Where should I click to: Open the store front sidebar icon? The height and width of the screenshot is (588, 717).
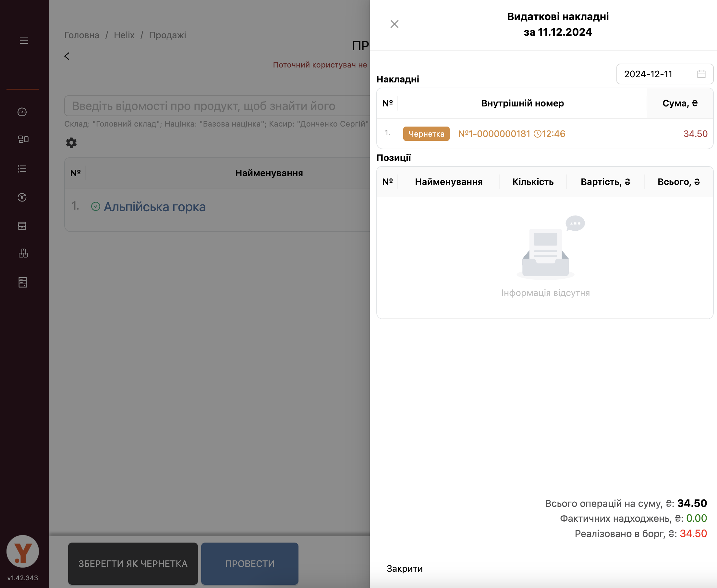pyautogui.click(x=22, y=226)
